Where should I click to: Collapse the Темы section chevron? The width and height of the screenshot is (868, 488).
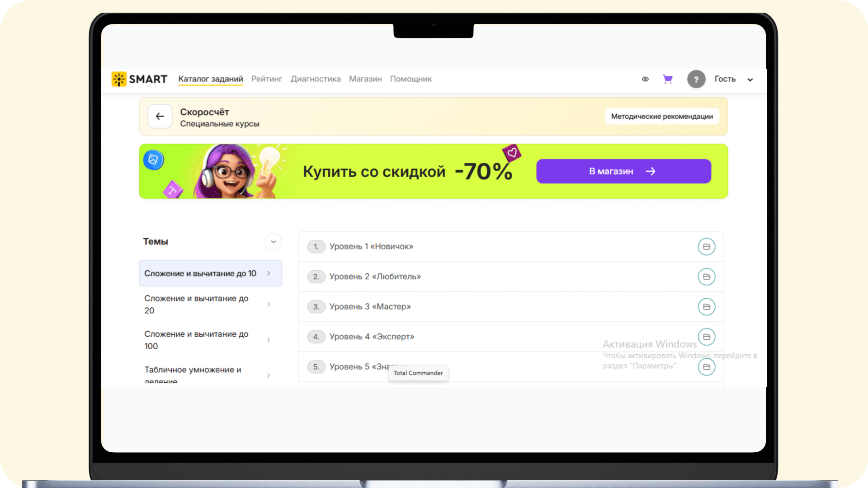(x=273, y=242)
